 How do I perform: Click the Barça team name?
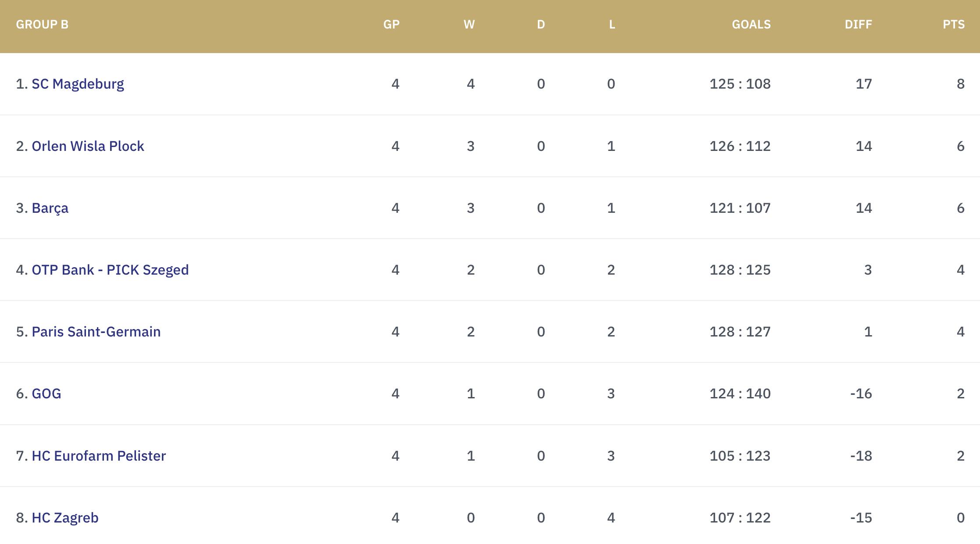(50, 208)
